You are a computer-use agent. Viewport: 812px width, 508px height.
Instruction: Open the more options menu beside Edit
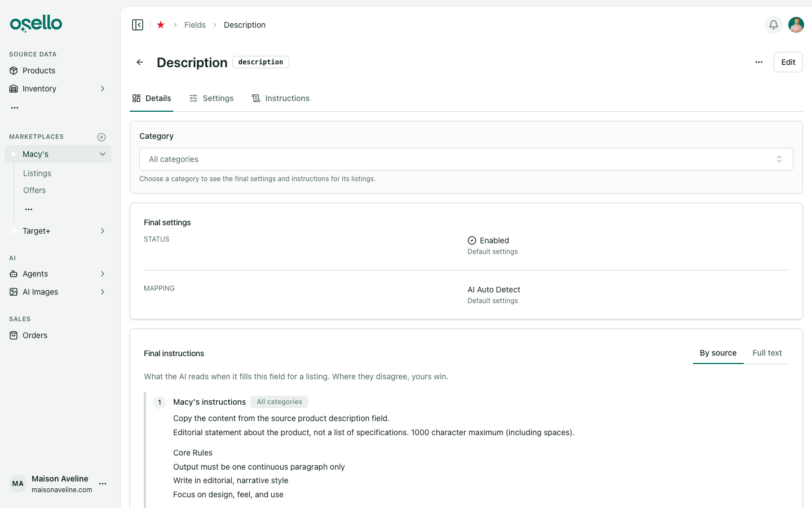759,62
